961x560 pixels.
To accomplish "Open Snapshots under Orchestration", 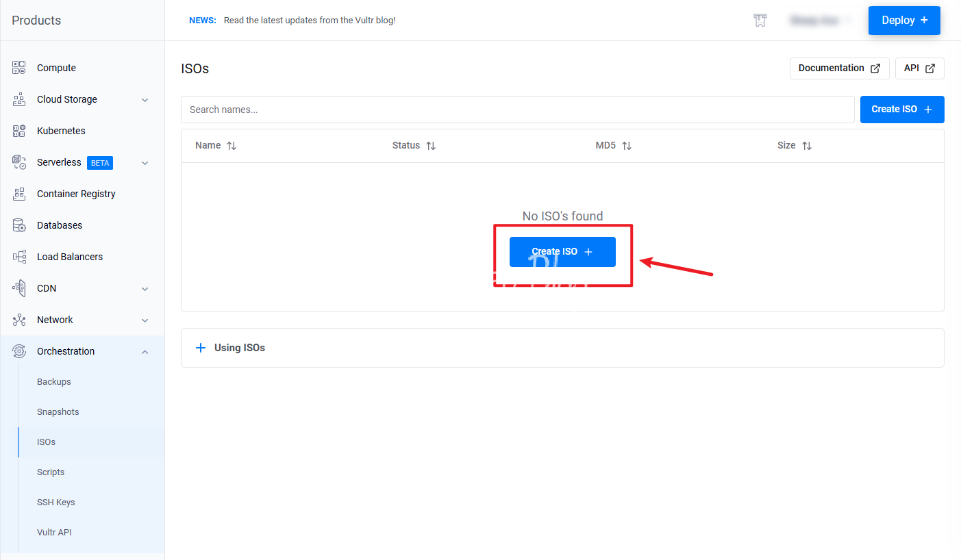I will pyautogui.click(x=58, y=412).
